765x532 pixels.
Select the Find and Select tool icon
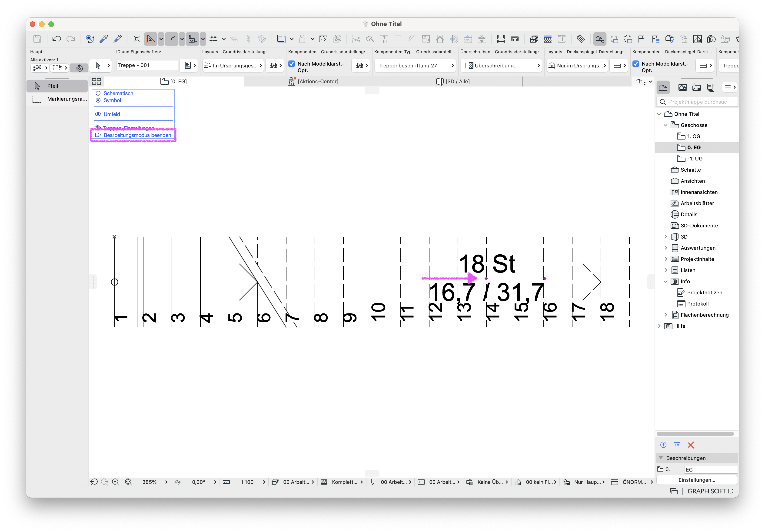[90, 39]
